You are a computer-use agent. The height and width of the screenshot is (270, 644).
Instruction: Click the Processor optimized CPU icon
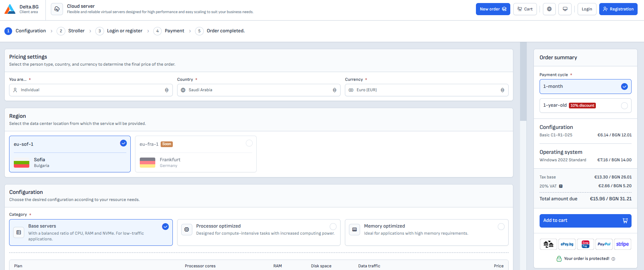187,230
